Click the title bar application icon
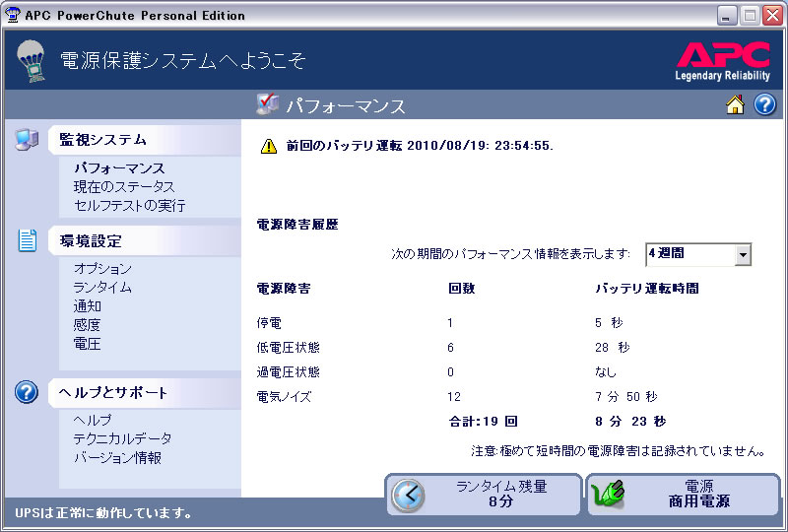Viewport: 788px width, 532px height. (12, 15)
